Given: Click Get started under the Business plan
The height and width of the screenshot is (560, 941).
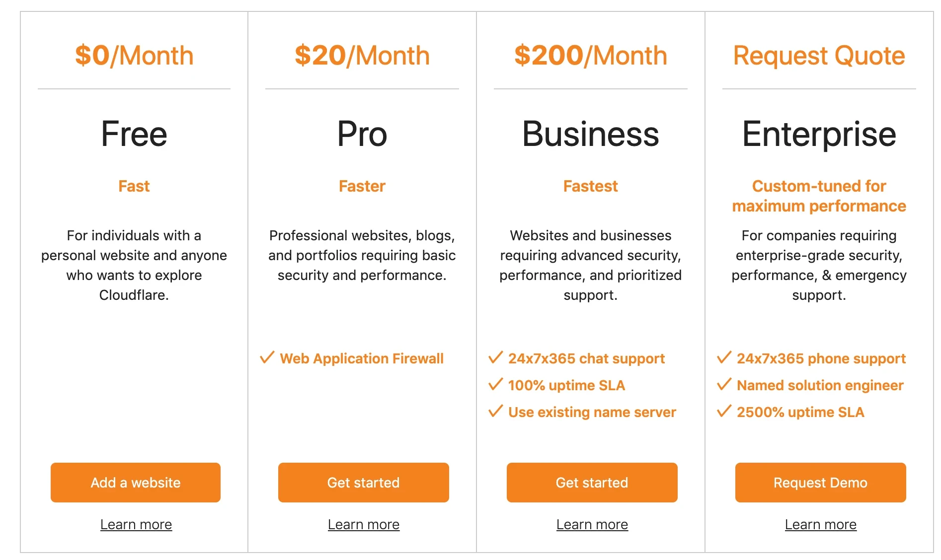Looking at the screenshot, I should pyautogui.click(x=591, y=482).
